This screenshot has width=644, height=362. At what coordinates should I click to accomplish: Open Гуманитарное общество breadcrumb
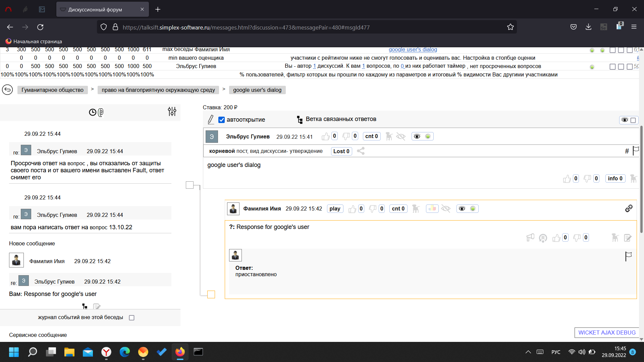52,90
